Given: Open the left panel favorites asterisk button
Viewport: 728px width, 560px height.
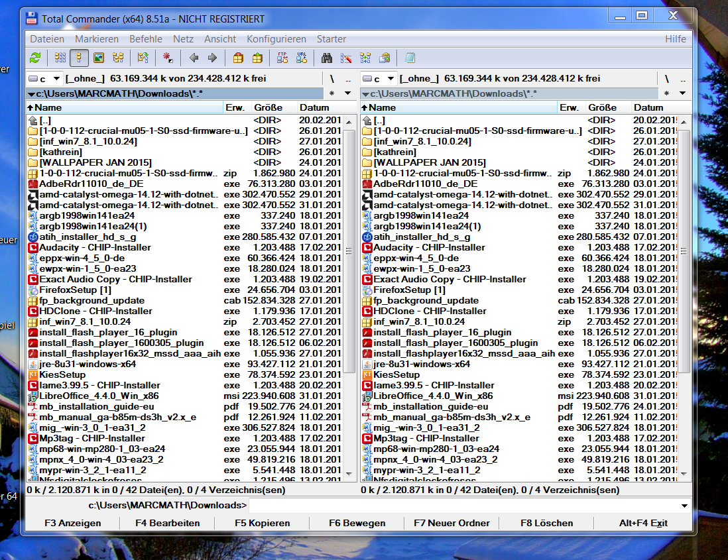Looking at the screenshot, I should point(332,93).
